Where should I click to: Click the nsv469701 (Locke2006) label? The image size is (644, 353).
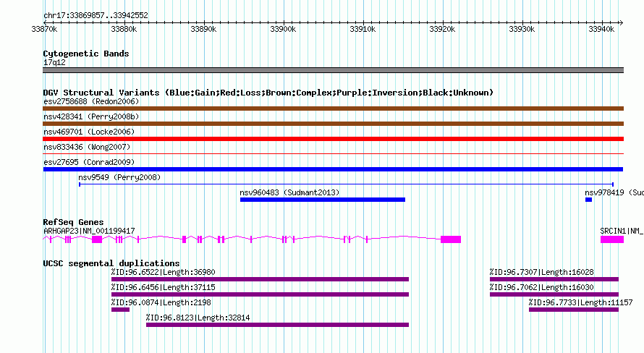coord(89,132)
